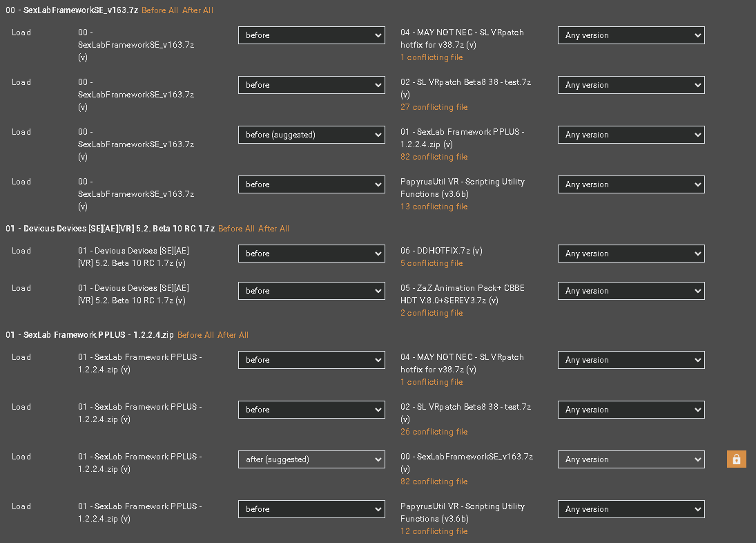Open the "12 conflicting file" link
Image resolution: width=756 pixels, height=543 pixels.
point(434,531)
